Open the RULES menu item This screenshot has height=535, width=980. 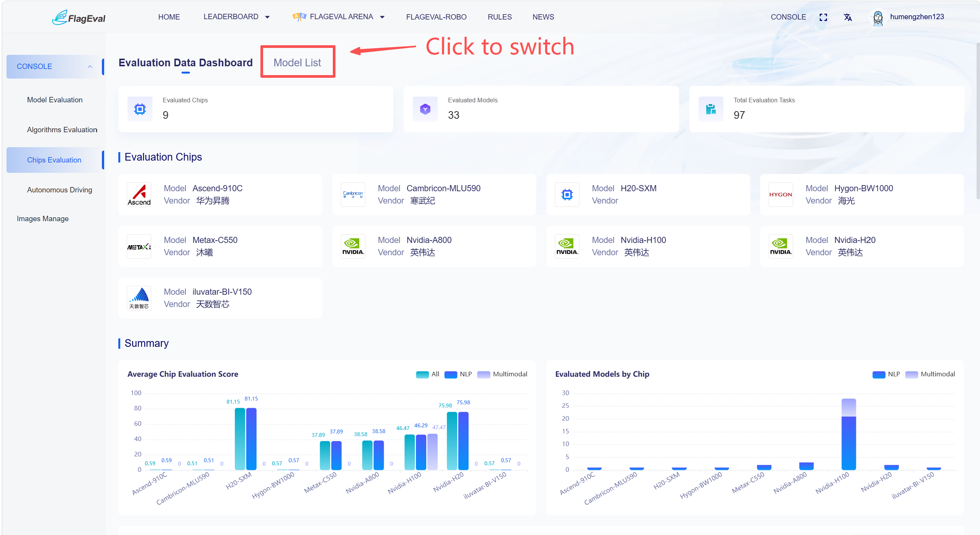[499, 17]
